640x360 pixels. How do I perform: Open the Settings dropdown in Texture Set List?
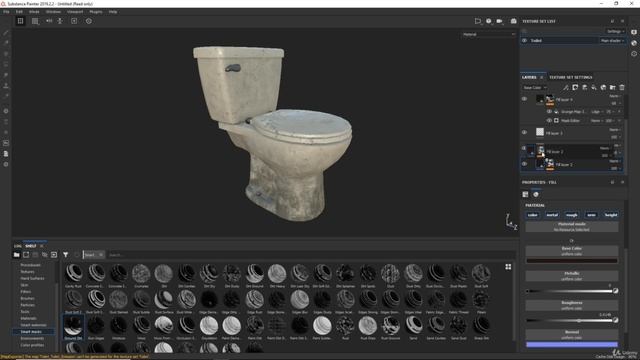615,31
